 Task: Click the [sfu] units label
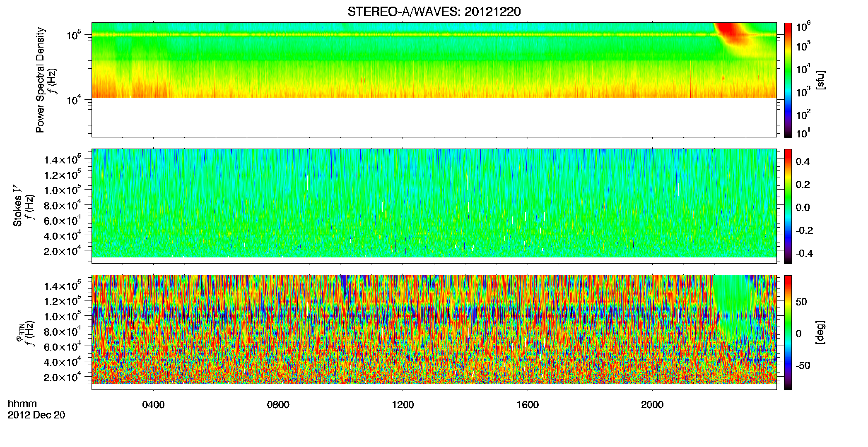tap(820, 80)
